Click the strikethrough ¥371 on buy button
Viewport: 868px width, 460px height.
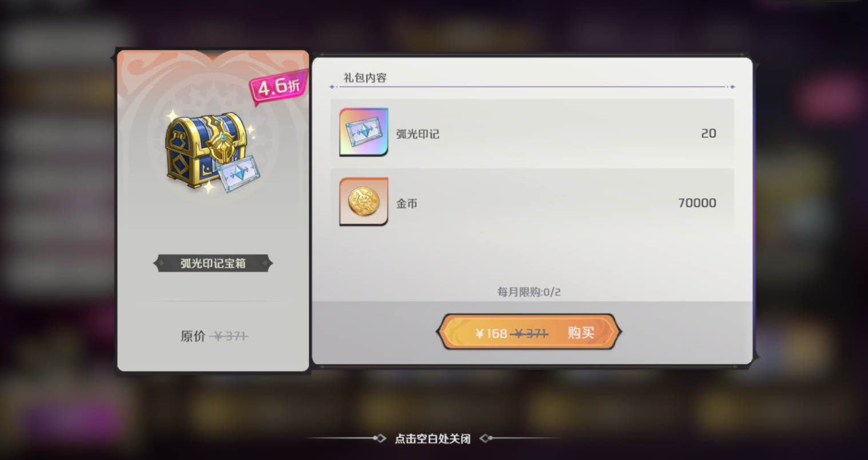(530, 333)
